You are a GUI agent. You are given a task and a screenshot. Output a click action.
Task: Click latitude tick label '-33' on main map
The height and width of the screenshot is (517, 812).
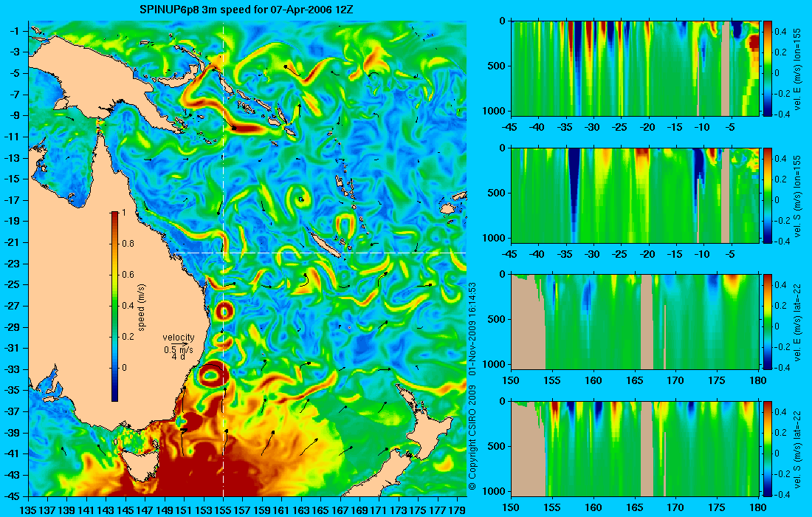click(11, 369)
